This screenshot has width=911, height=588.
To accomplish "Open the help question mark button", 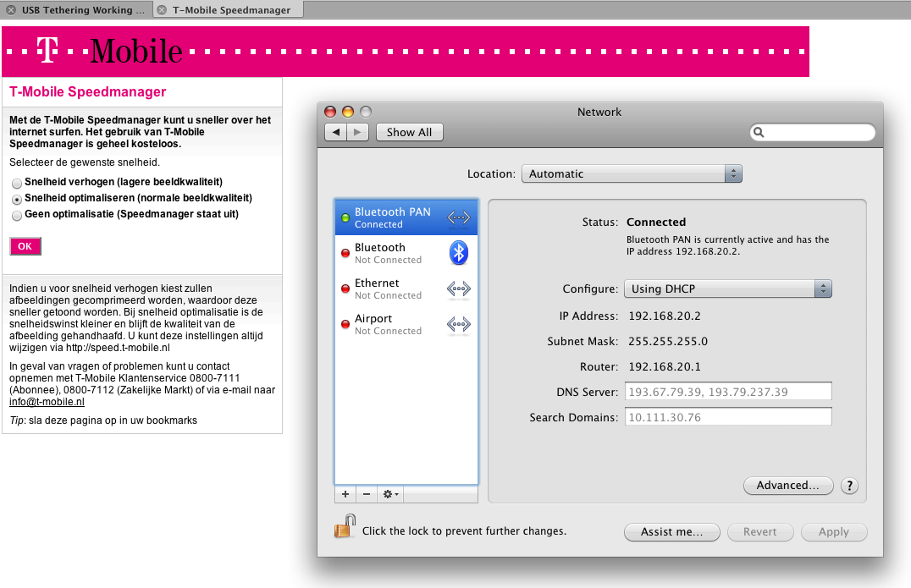I will click(x=849, y=486).
